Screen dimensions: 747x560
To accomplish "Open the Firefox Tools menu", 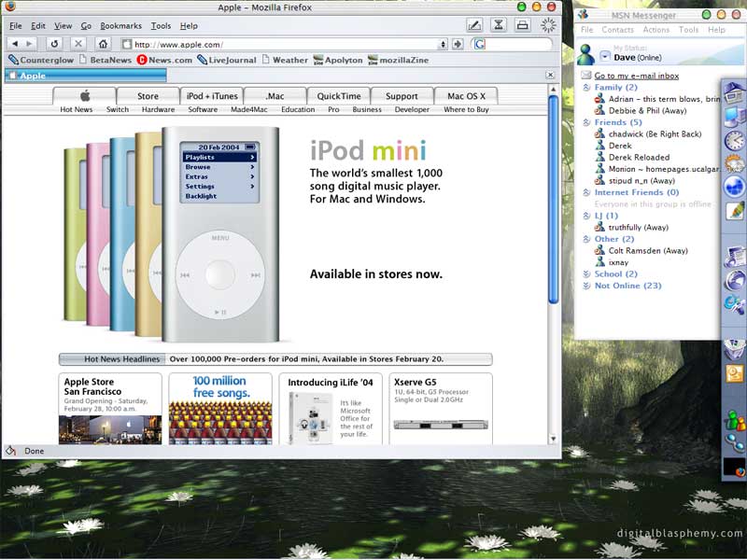I will (x=161, y=26).
